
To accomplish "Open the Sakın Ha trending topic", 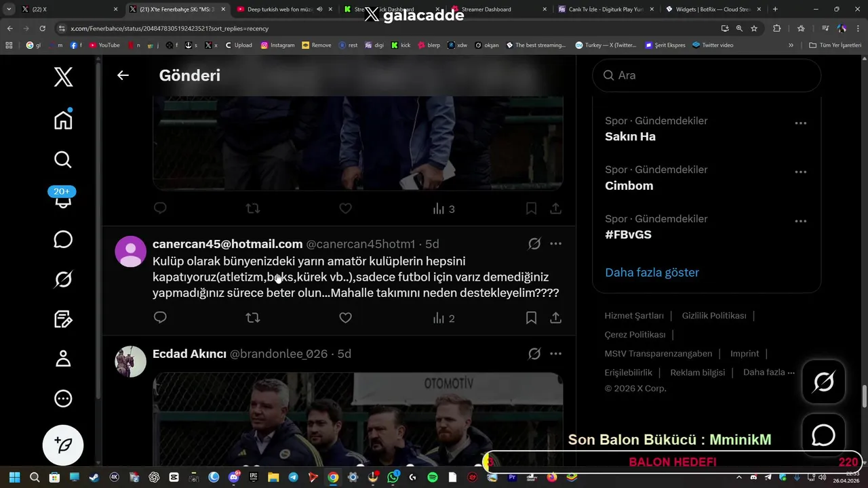I will click(x=630, y=136).
